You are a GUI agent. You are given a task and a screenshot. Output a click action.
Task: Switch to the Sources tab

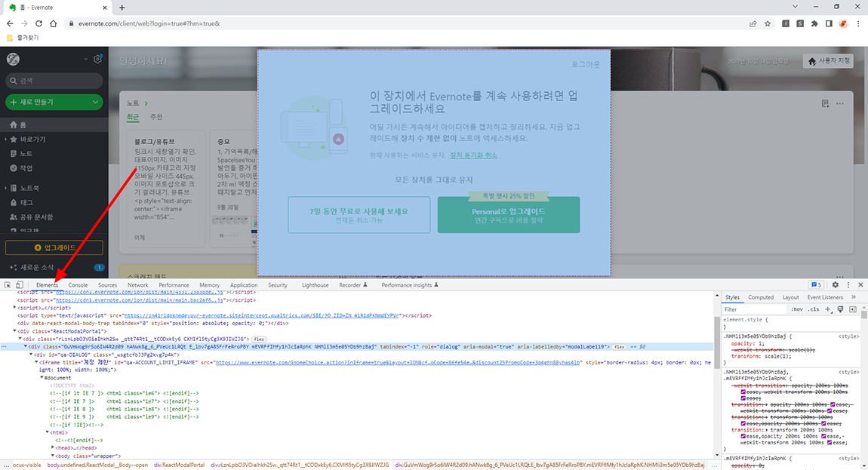pos(107,285)
